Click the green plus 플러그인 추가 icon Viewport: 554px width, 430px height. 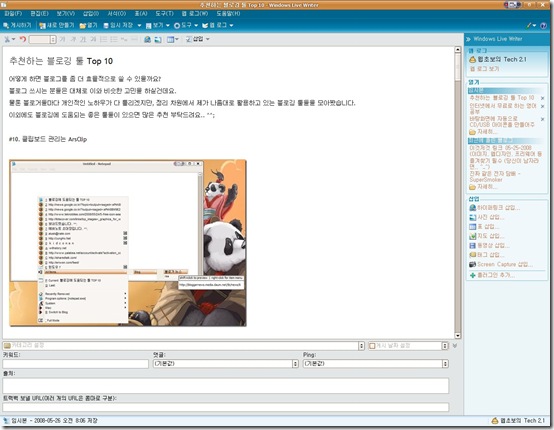click(472, 275)
